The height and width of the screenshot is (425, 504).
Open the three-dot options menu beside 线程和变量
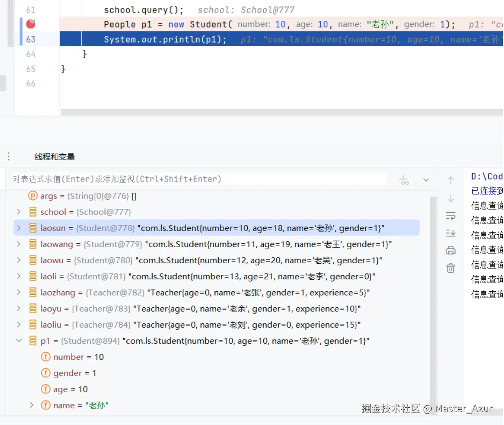[9, 157]
